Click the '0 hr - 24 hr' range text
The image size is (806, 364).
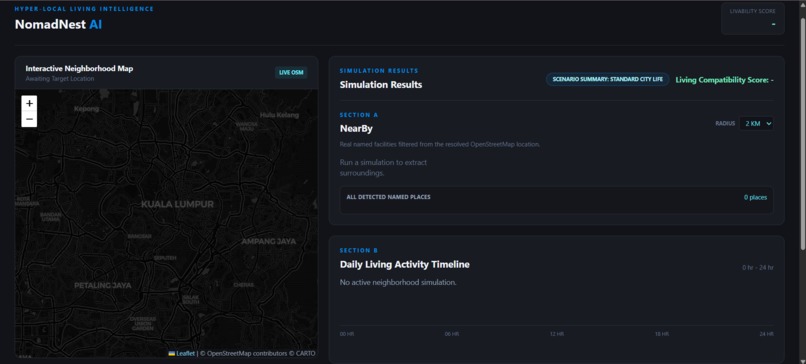click(x=758, y=268)
